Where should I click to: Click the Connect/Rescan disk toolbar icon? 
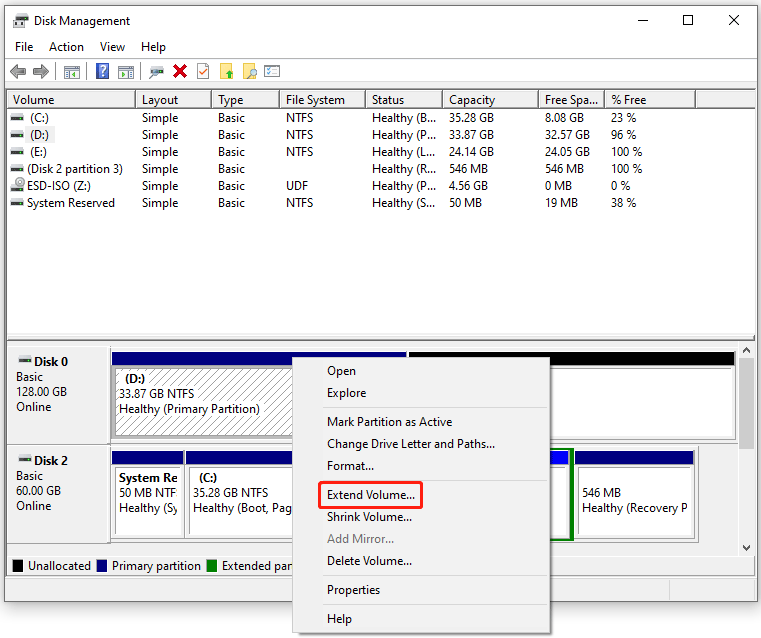click(156, 72)
